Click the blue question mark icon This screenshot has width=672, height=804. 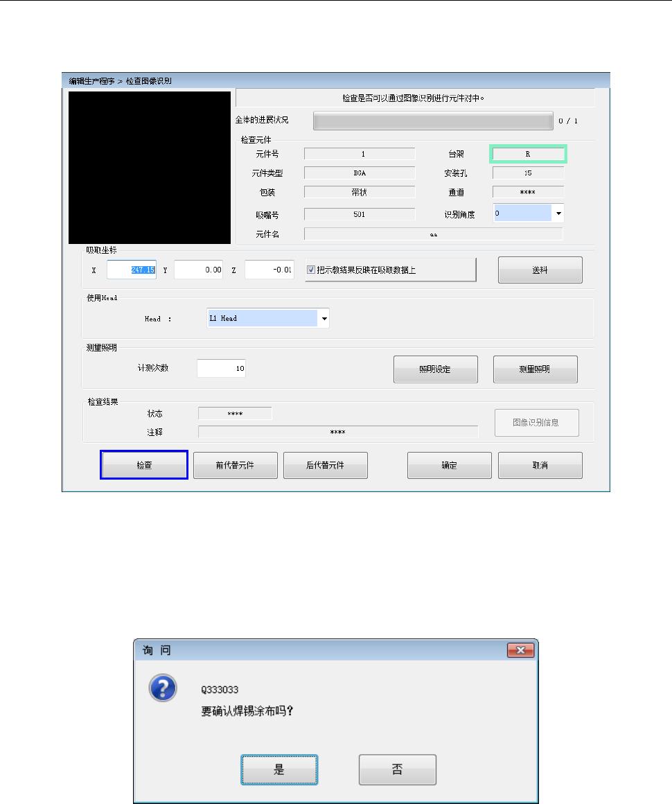tap(163, 688)
